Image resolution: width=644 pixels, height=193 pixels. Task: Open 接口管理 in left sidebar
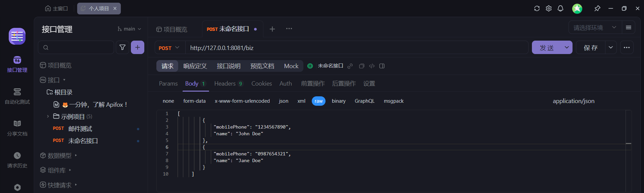(17, 64)
